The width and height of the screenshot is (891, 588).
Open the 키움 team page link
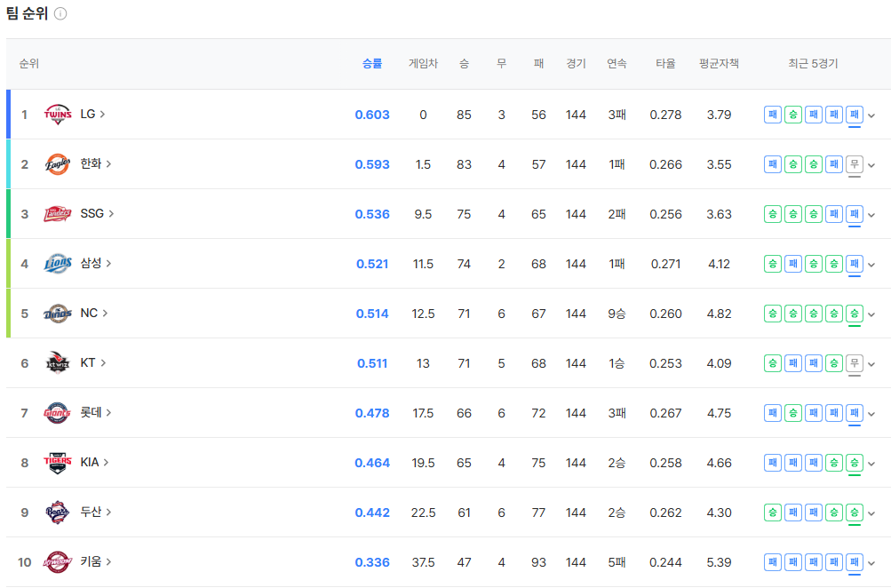coord(95,561)
